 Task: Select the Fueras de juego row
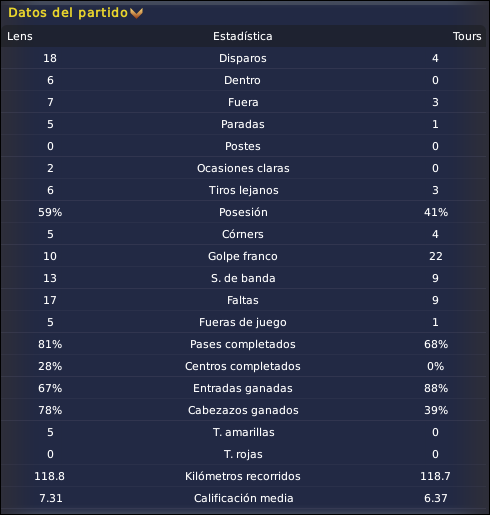pyautogui.click(x=243, y=322)
